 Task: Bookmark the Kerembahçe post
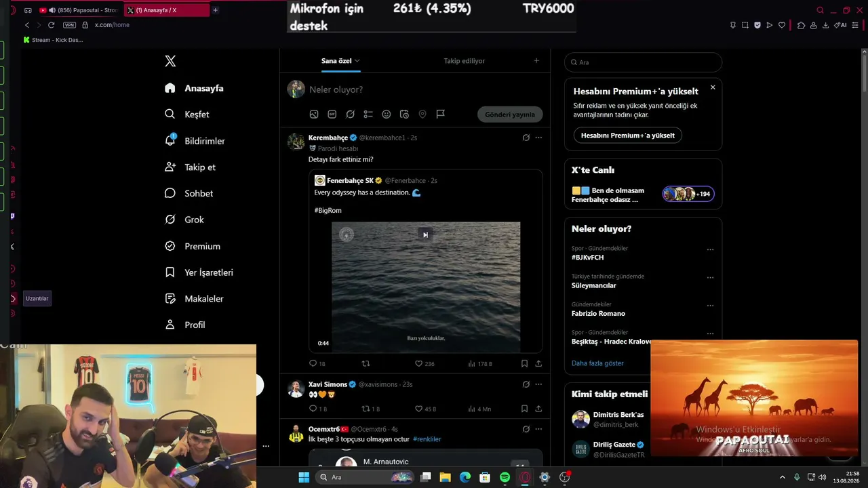click(524, 364)
